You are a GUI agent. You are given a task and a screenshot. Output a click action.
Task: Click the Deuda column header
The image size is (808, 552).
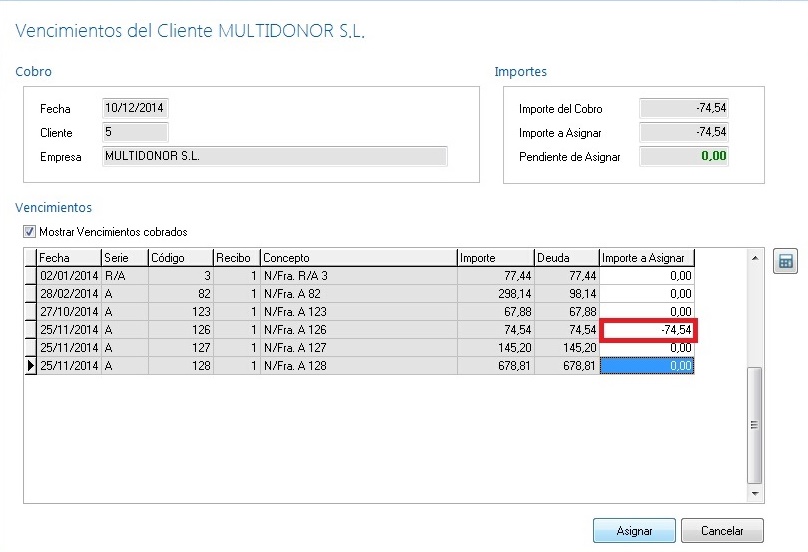click(x=565, y=258)
